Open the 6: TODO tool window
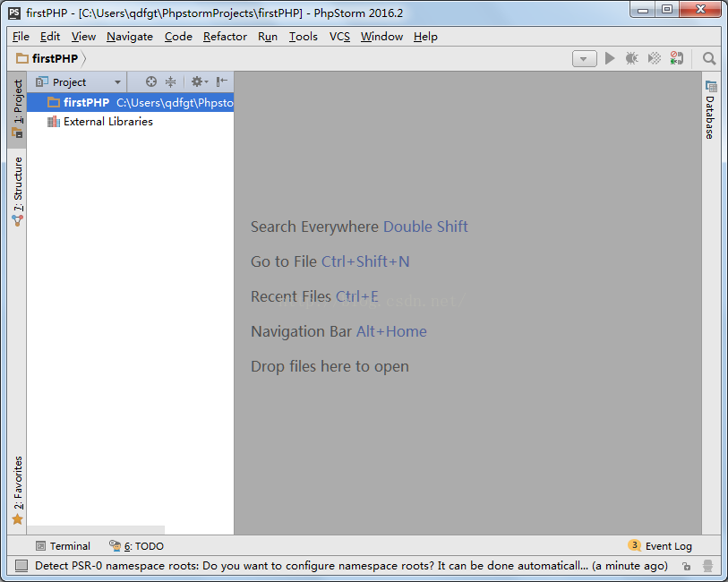Viewport: 728px width, 582px height. point(136,546)
